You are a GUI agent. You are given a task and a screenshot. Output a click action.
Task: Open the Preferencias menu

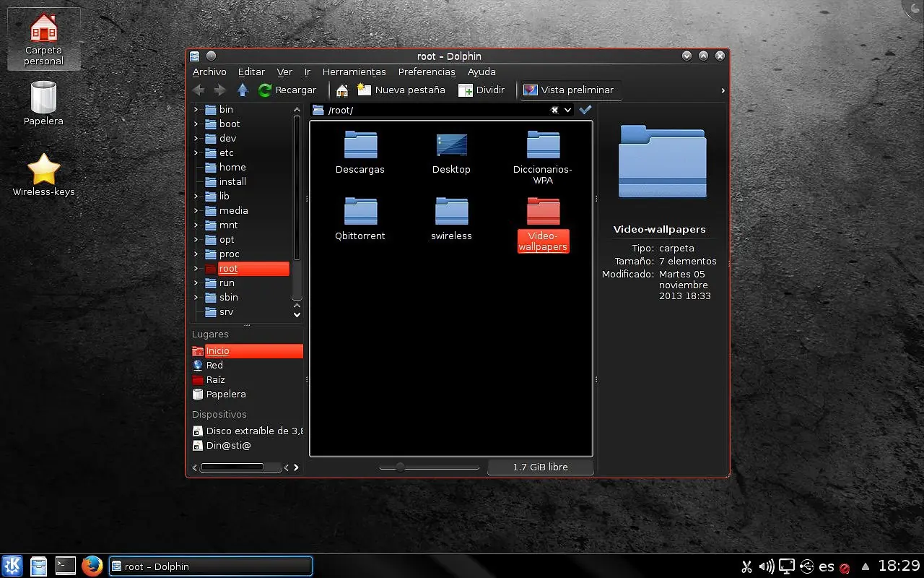point(427,72)
